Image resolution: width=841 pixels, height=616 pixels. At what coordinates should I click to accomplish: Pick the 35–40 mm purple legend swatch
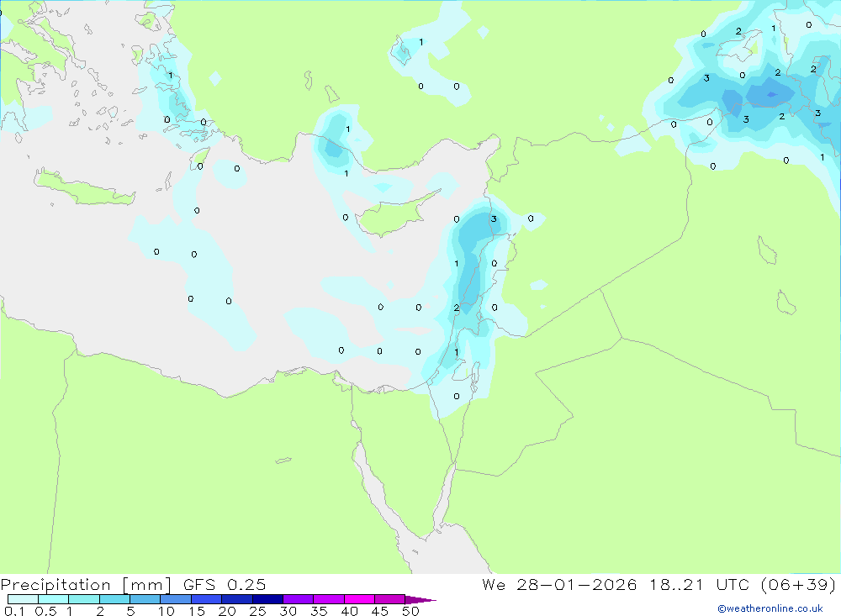(329, 599)
